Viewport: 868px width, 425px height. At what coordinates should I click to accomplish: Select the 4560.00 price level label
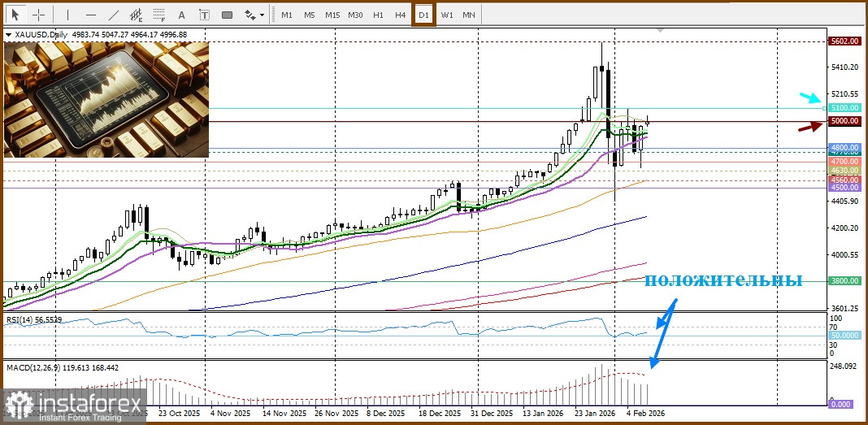844,180
